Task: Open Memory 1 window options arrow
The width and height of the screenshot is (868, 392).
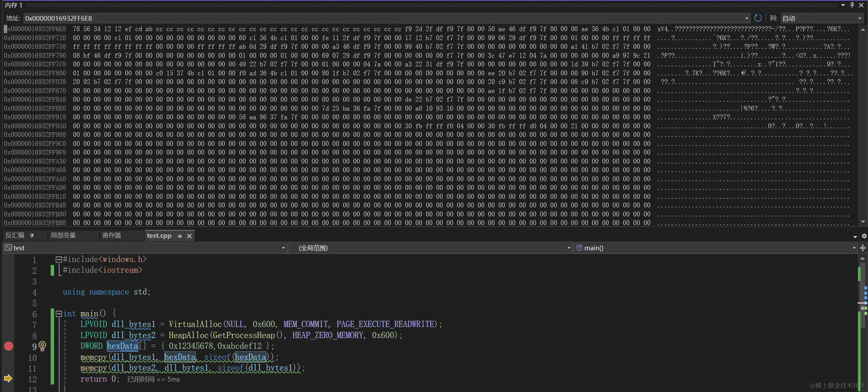Action: tap(843, 5)
